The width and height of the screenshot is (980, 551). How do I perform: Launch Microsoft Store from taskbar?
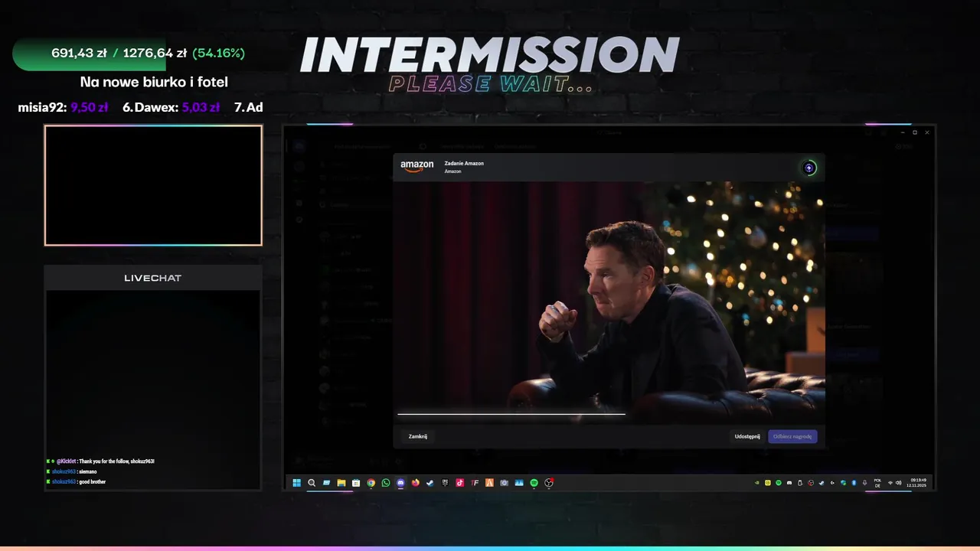pyautogui.click(x=356, y=483)
